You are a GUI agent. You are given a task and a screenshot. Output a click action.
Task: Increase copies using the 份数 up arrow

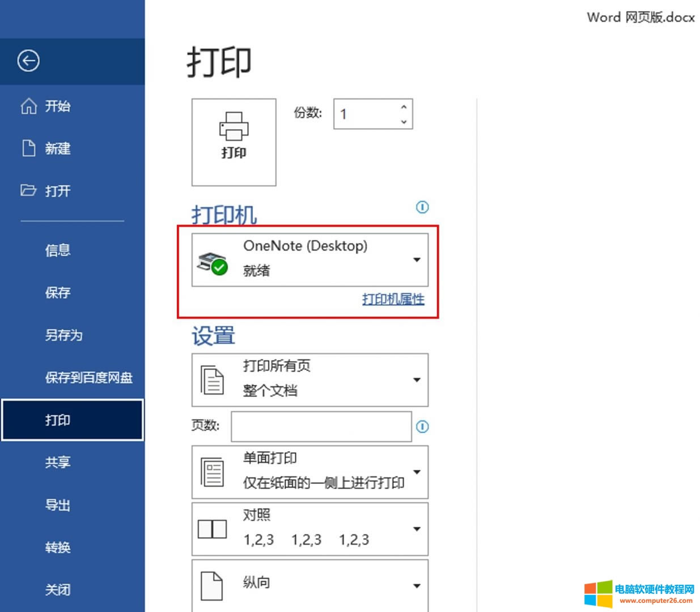(404, 107)
